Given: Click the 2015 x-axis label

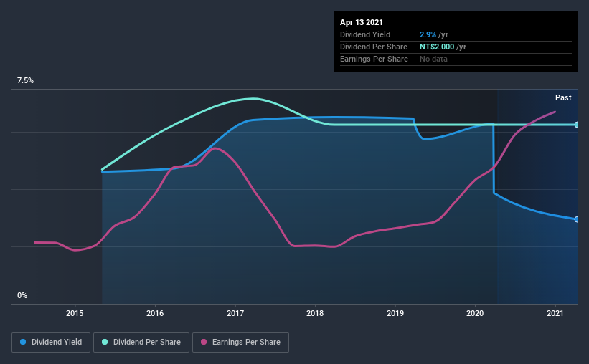Looking at the screenshot, I should [75, 313].
